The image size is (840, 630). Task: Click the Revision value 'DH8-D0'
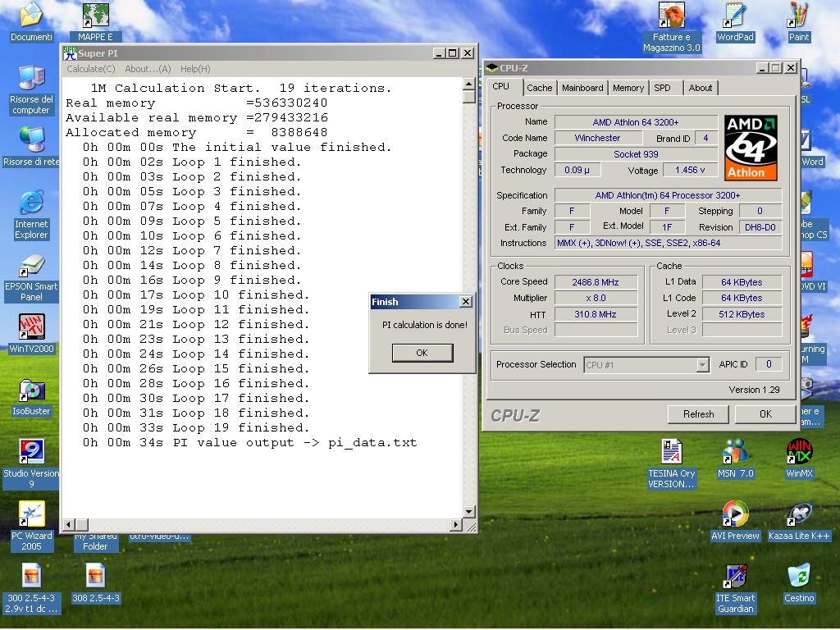point(760,227)
